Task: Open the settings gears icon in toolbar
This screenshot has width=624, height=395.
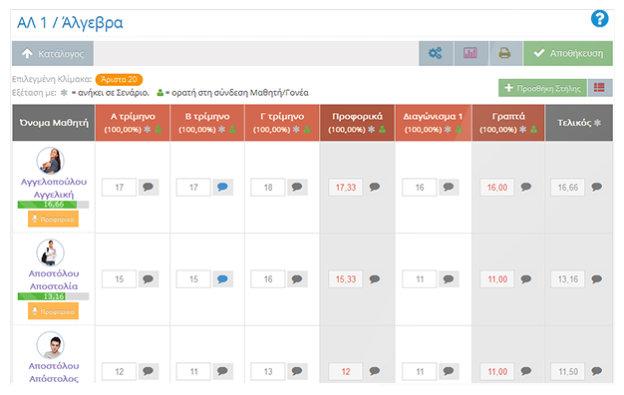Action: (x=435, y=53)
